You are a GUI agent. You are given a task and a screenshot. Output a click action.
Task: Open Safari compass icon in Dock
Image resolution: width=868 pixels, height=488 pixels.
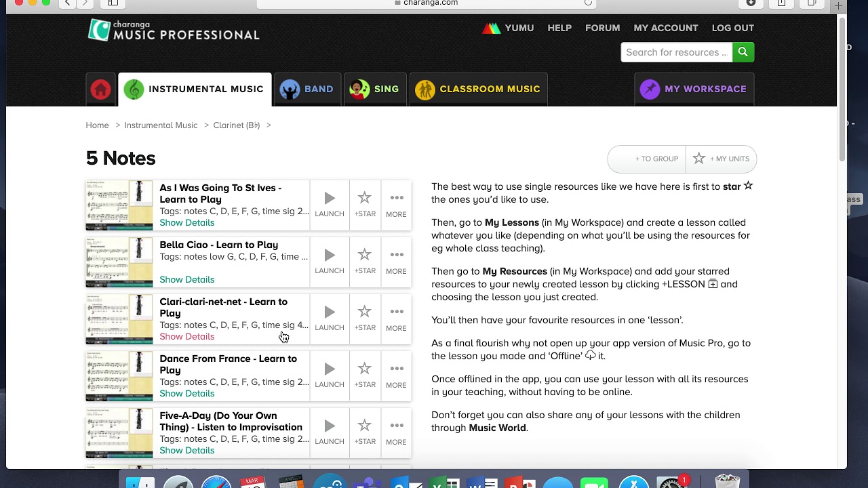216,482
